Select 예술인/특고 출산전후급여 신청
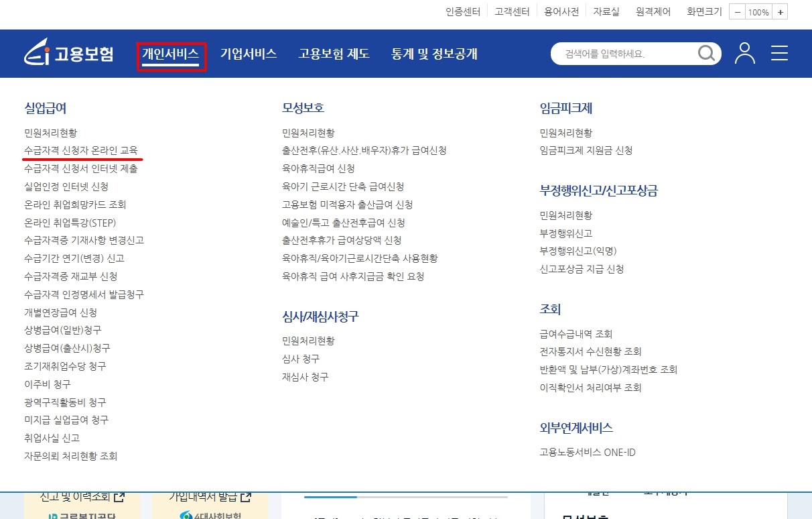The height and width of the screenshot is (519, 812). tap(344, 223)
